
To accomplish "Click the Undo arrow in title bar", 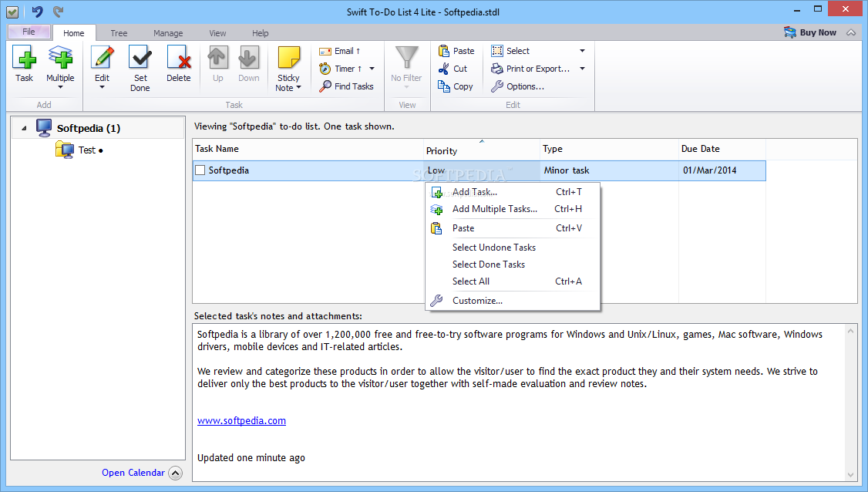I will tap(37, 11).
